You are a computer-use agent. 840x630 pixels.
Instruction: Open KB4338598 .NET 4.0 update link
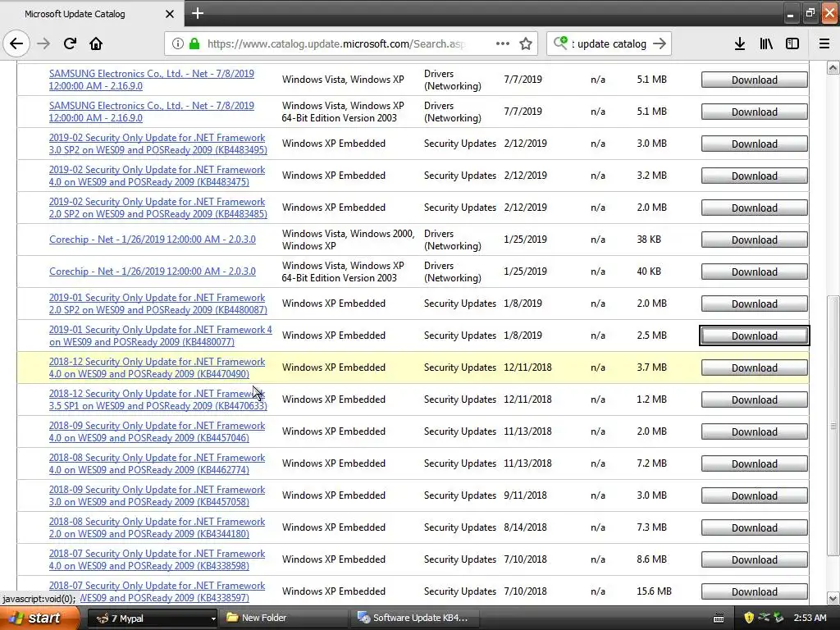point(157,559)
